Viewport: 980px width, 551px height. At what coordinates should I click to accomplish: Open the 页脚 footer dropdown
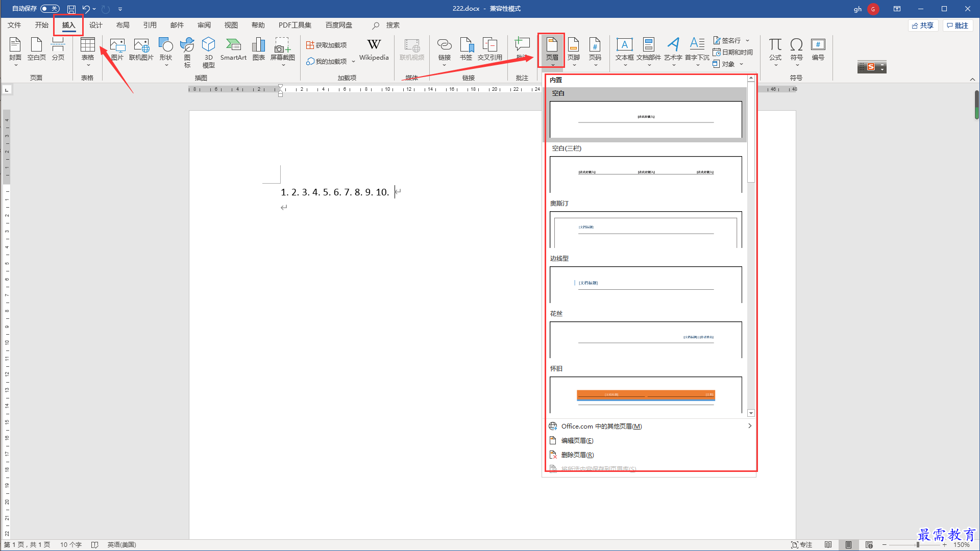point(574,52)
